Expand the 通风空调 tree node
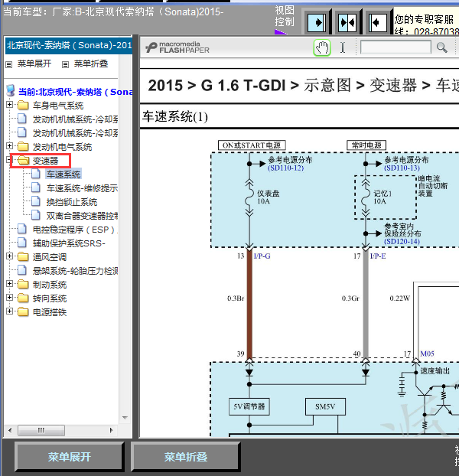Viewport: 459px width, 476px height. click(x=9, y=256)
